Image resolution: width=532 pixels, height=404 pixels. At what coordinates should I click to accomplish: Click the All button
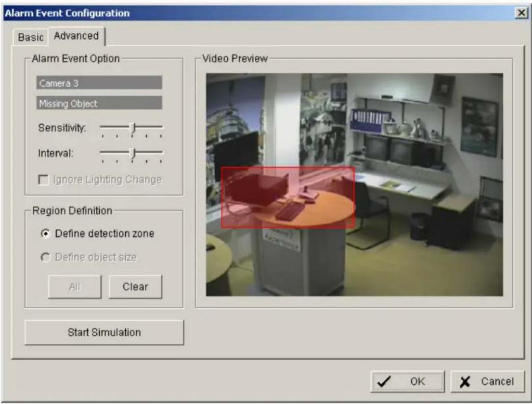[75, 287]
